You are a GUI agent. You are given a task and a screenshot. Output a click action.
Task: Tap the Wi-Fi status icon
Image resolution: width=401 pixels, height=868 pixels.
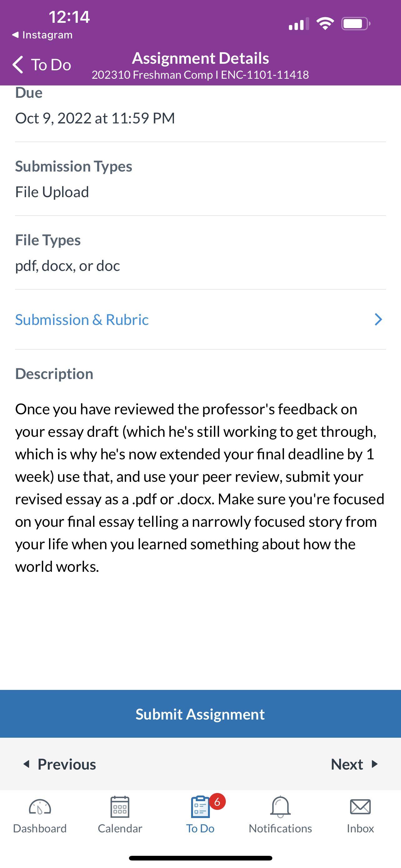(x=325, y=23)
